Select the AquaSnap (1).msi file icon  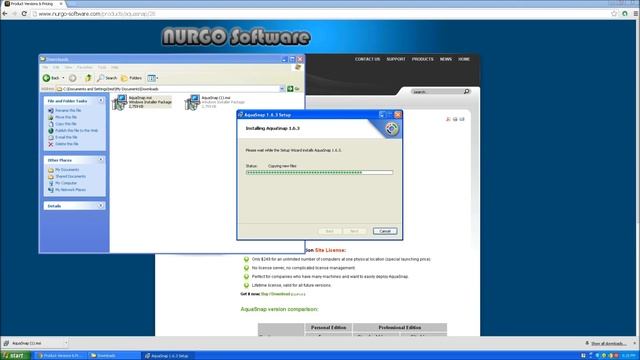pos(192,102)
